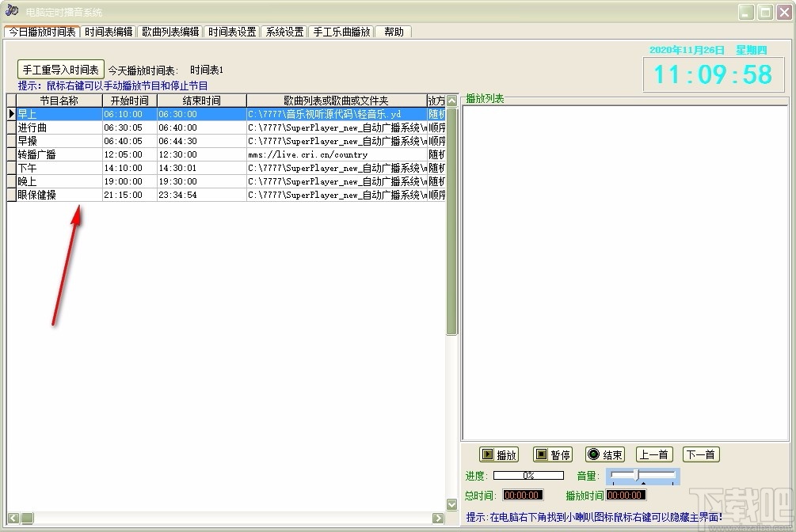Screen dimensions: 796x532
Task: Open the 帮助 tab
Action: pos(394,32)
